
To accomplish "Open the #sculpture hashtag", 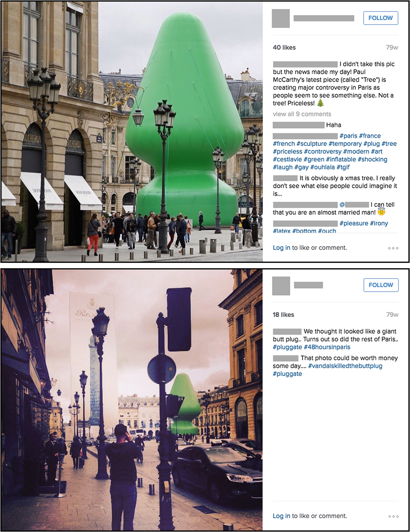I will pyautogui.click(x=312, y=144).
